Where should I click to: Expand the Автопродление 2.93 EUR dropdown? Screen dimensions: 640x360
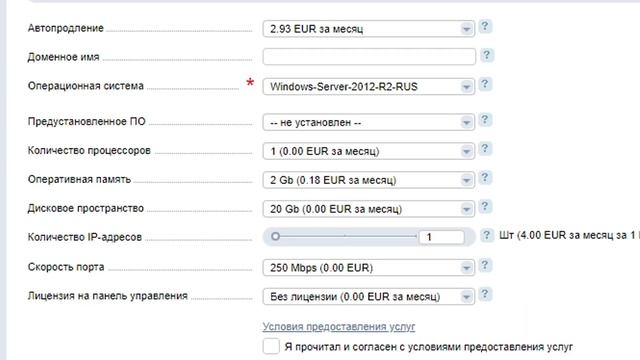pos(369,29)
